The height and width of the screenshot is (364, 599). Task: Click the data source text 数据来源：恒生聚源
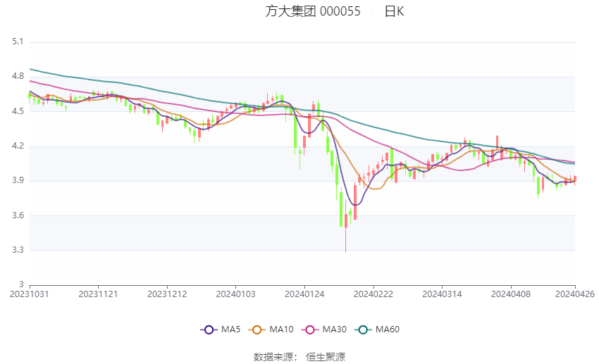click(299, 357)
